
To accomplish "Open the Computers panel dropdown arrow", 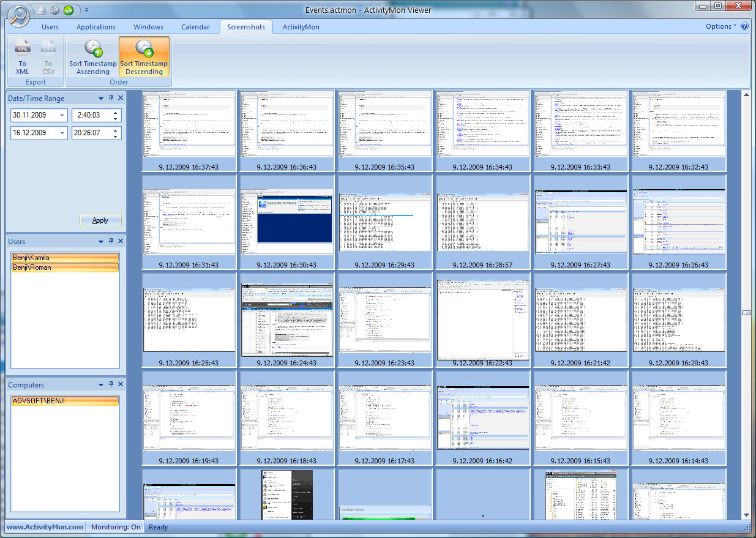I will tap(101, 384).
